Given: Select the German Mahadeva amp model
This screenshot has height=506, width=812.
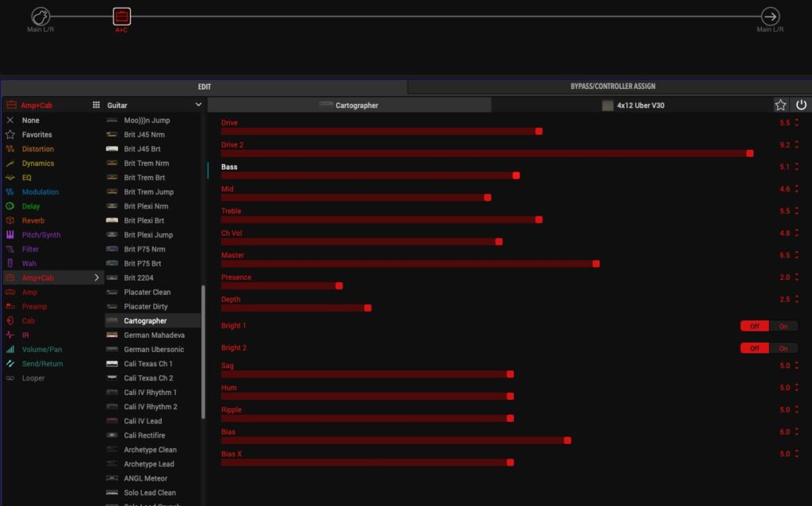Looking at the screenshot, I should click(154, 335).
